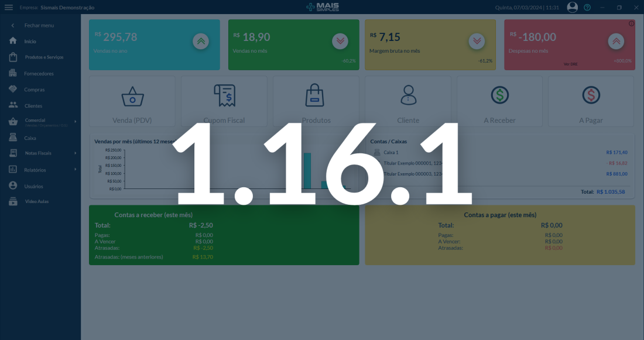
Task: Click the R$ 171,40 balance value
Action: (616, 152)
